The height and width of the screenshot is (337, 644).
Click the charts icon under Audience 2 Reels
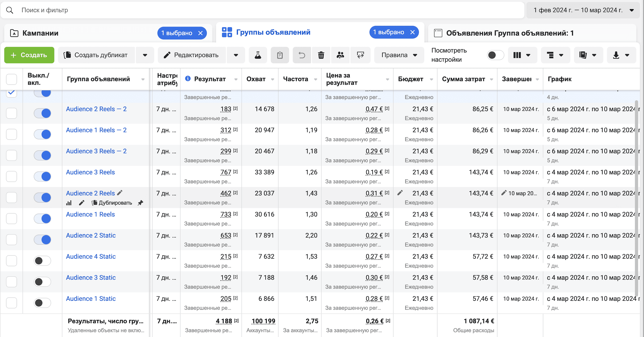[x=69, y=203]
